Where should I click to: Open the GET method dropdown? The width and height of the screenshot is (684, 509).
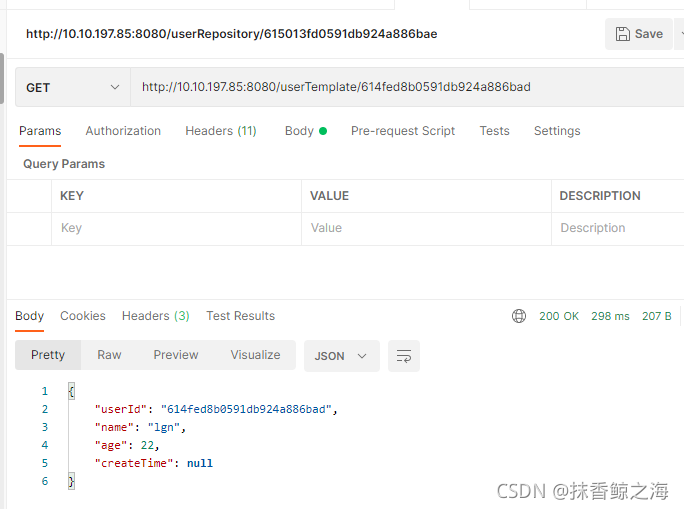tap(73, 87)
